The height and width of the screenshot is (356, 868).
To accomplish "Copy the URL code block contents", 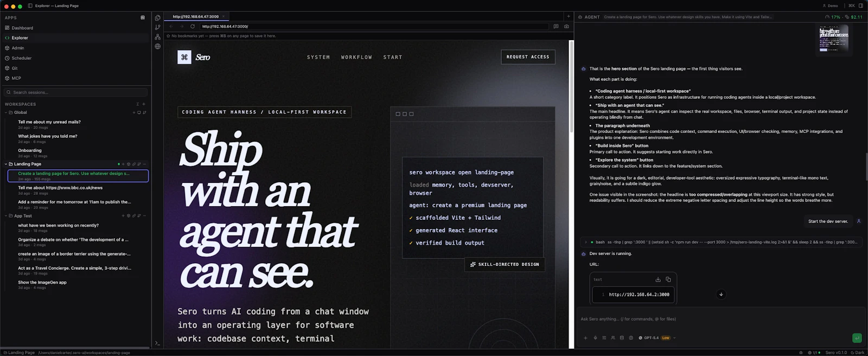I will coord(668,279).
